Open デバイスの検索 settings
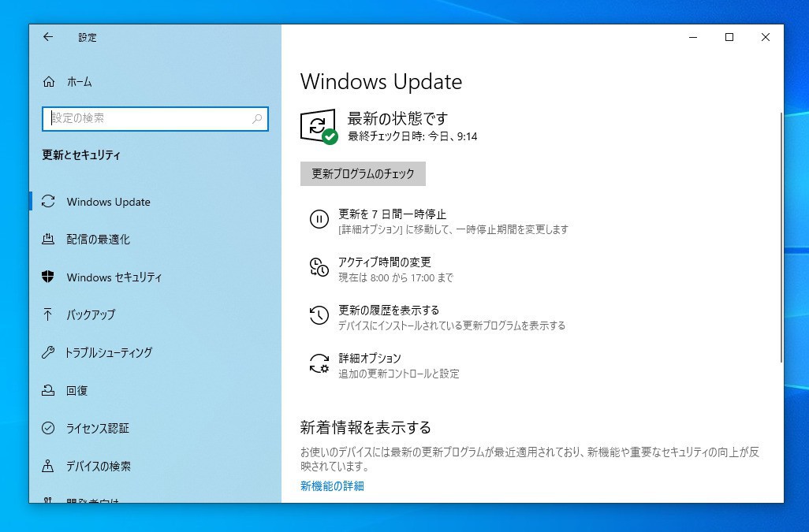This screenshot has width=809, height=532. [99, 466]
